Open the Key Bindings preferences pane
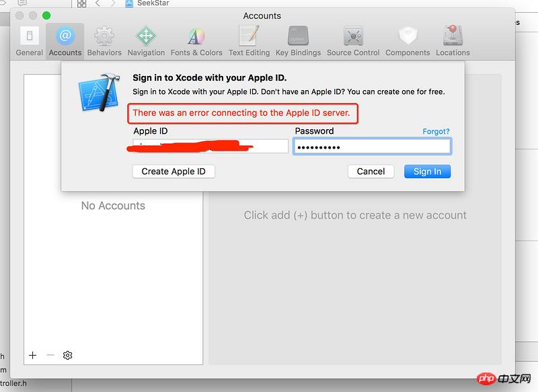This screenshot has height=392, width=538. 298,41
